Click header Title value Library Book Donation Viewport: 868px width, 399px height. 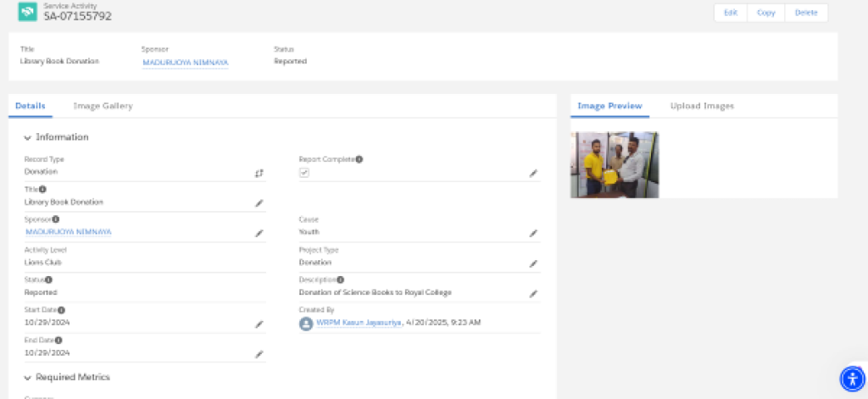(x=59, y=62)
